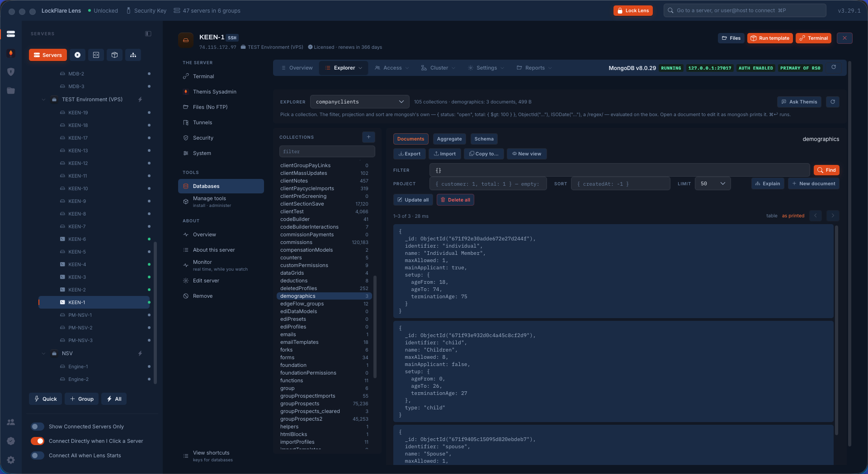Switch to the Overview tab
This screenshot has width=868, height=474.
(297, 68)
